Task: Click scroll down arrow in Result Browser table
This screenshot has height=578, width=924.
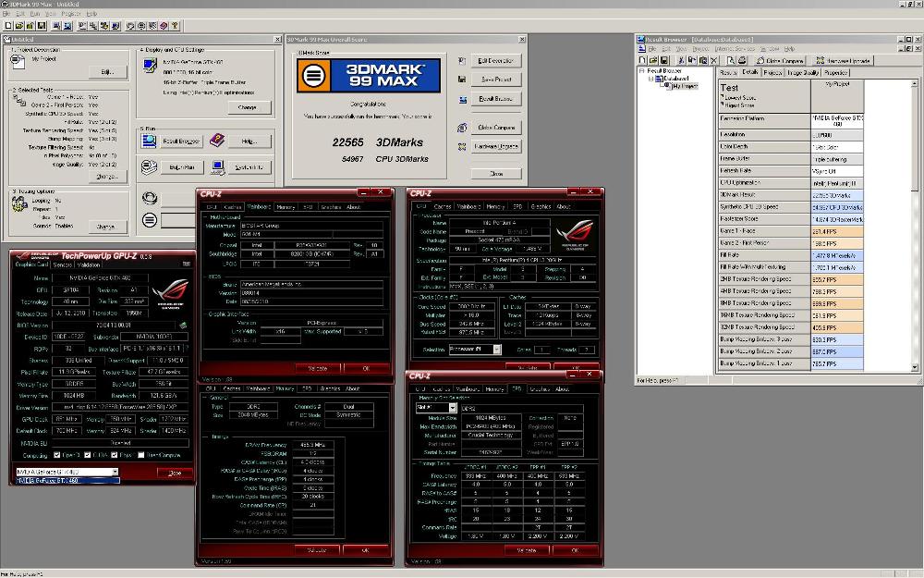Action: tap(915, 367)
